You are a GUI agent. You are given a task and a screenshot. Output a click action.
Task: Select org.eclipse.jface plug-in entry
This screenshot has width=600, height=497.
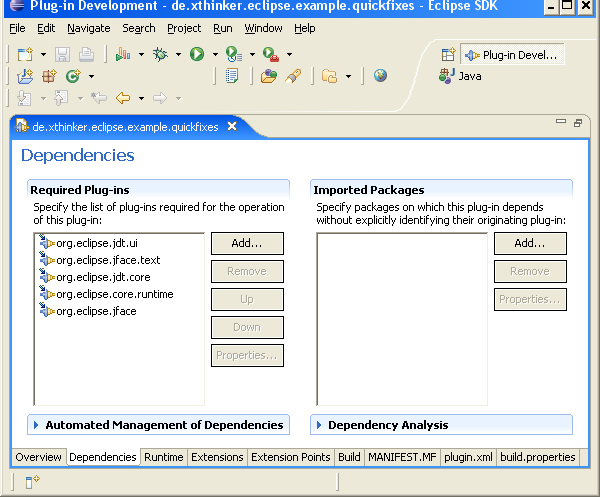88,311
